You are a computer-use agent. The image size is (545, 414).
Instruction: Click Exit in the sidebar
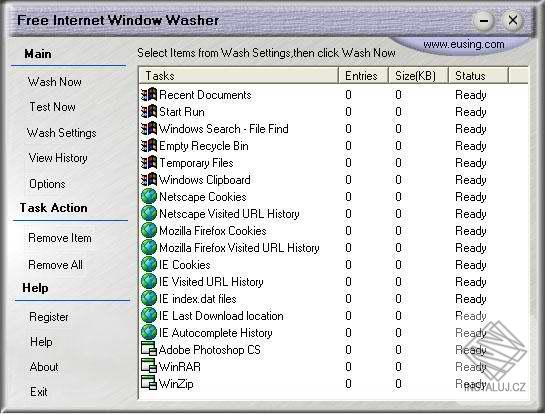tap(39, 392)
